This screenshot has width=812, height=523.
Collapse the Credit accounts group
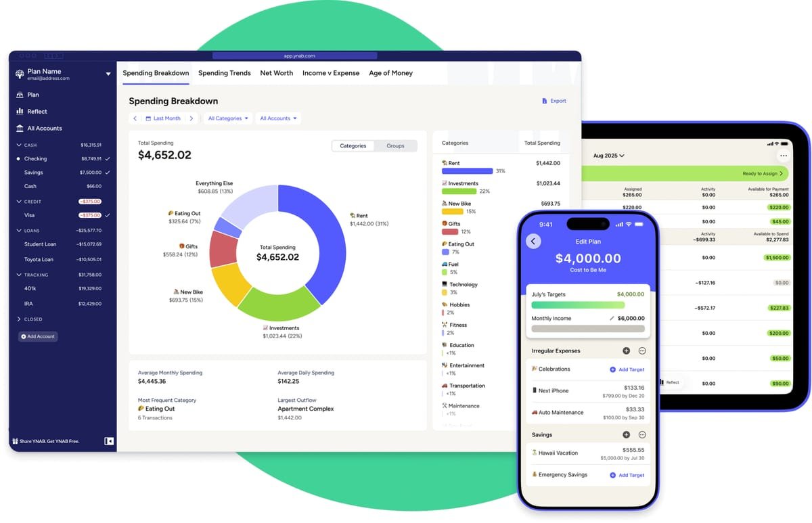click(19, 202)
